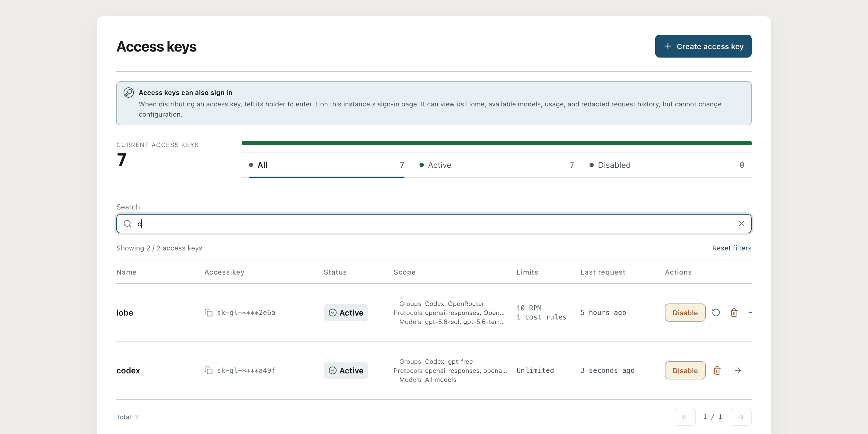The image size is (868, 434).
Task: Click masked key sk-gl-****a49f
Action: (246, 371)
